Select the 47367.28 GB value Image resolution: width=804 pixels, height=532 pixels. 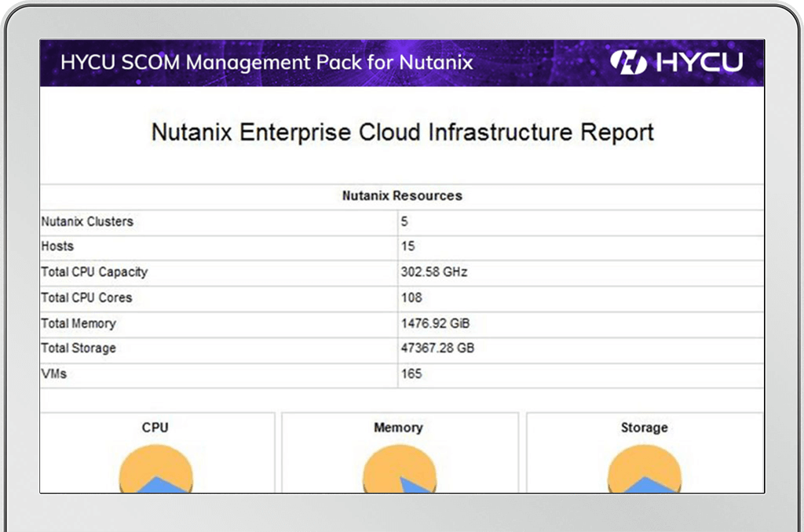[x=437, y=348]
